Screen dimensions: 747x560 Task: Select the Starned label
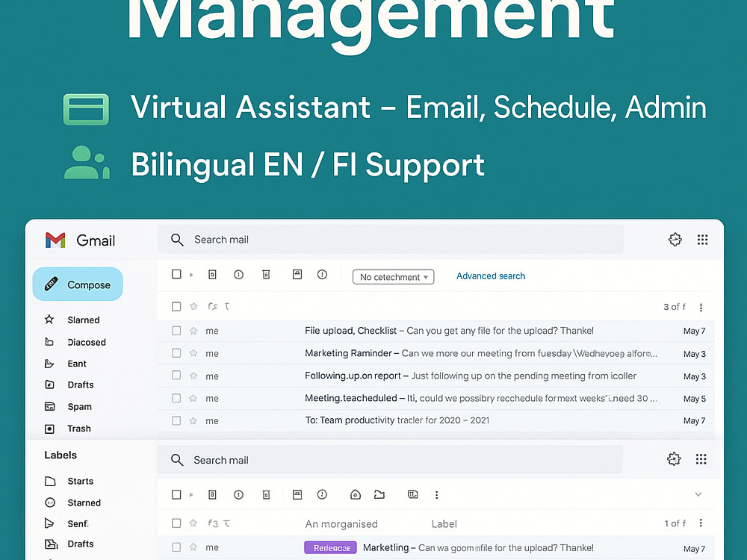coord(84,503)
